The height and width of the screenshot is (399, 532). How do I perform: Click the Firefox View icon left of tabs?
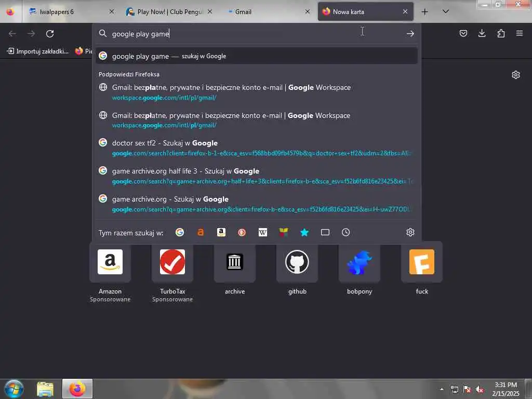[x=10, y=12]
